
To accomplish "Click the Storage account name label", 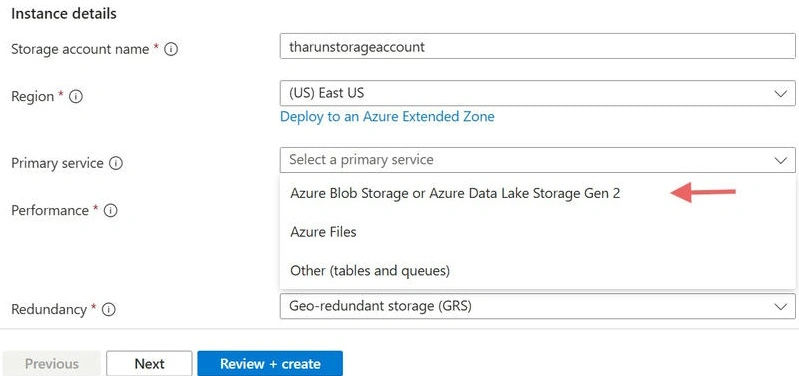I will click(x=80, y=49).
